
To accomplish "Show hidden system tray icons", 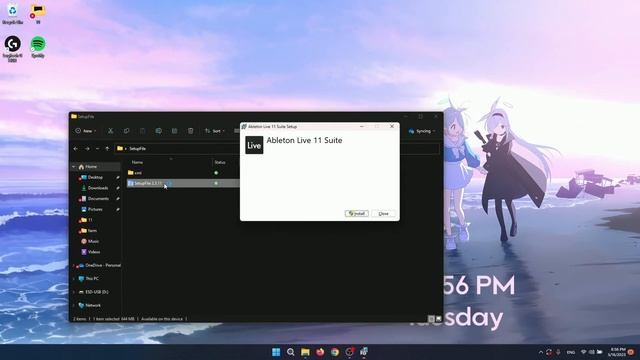I will pos(541,352).
